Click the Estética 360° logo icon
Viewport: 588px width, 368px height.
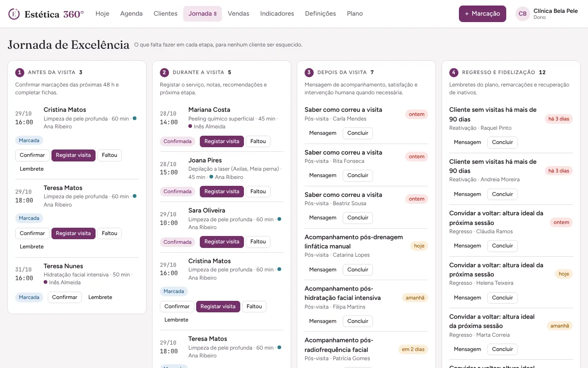[x=14, y=14]
